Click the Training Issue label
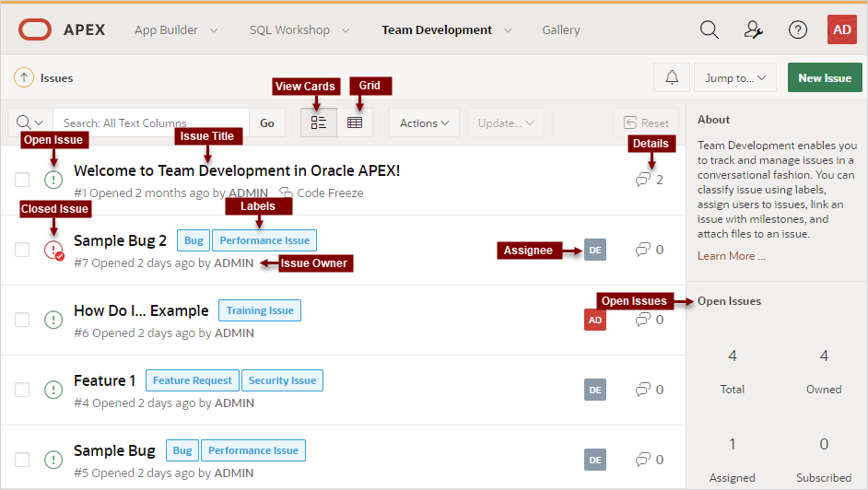The image size is (868, 490). pos(260,310)
